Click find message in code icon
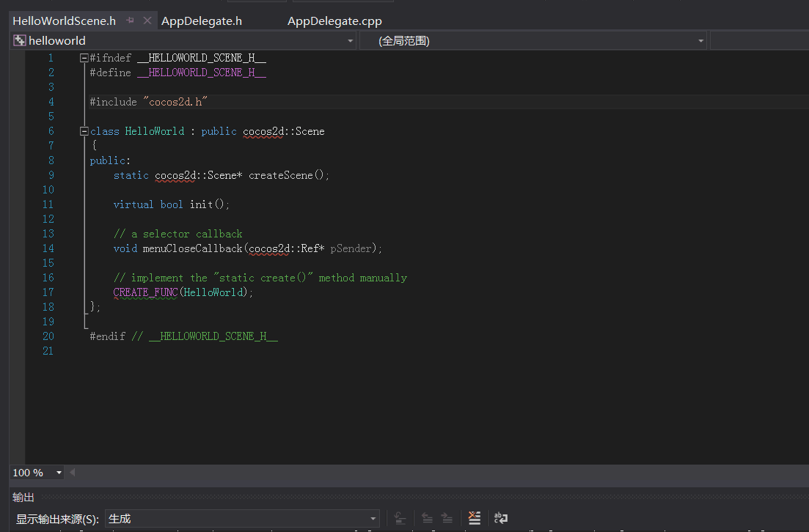The image size is (809, 532). 400,518
